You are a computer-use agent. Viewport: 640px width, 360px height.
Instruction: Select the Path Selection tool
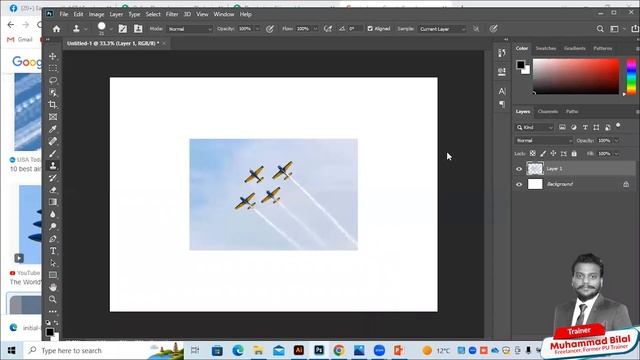coord(53,263)
